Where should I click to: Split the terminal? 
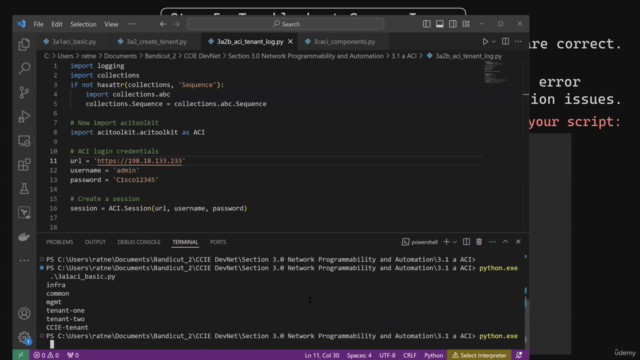click(466, 242)
